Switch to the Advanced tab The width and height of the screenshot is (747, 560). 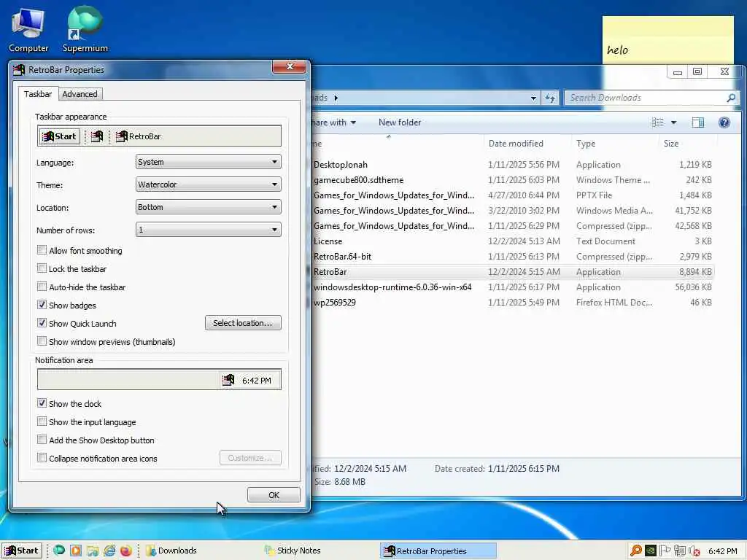(x=80, y=94)
